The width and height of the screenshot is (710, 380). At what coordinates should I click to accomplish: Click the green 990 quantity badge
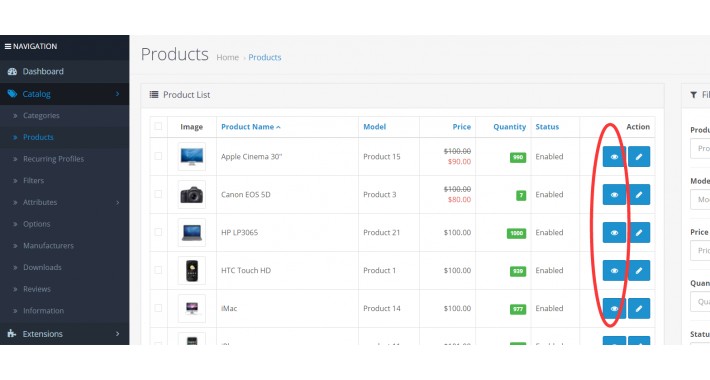point(518,157)
